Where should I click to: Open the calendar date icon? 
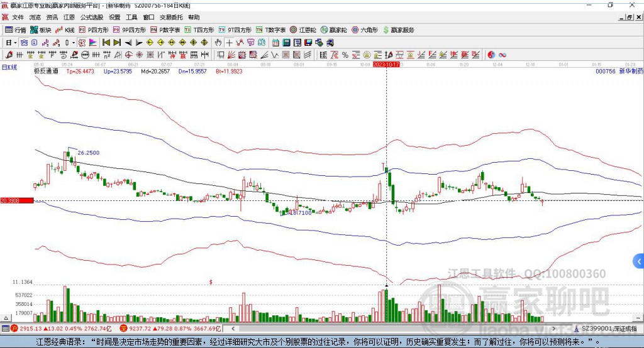click(275, 43)
